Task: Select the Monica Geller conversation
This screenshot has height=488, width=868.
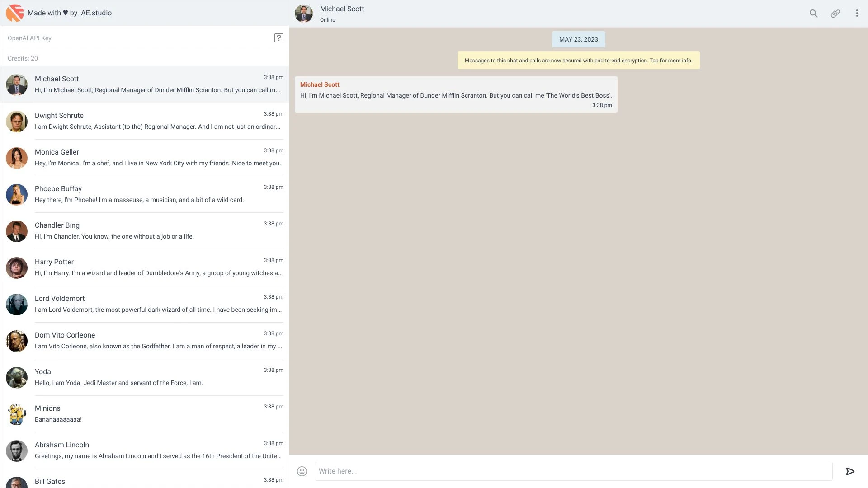Action: click(145, 158)
